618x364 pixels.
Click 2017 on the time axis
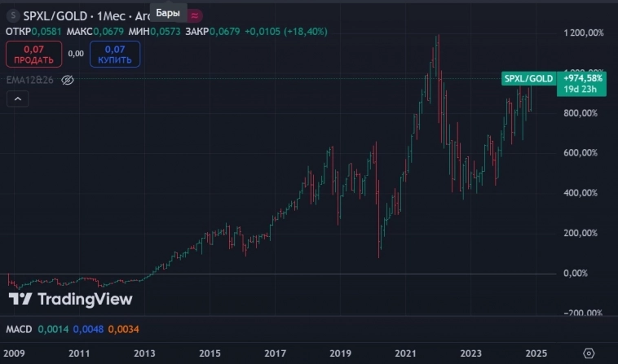coord(275,353)
